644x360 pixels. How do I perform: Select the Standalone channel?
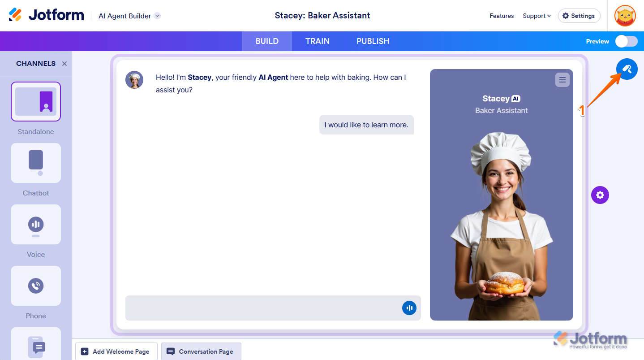pyautogui.click(x=36, y=102)
